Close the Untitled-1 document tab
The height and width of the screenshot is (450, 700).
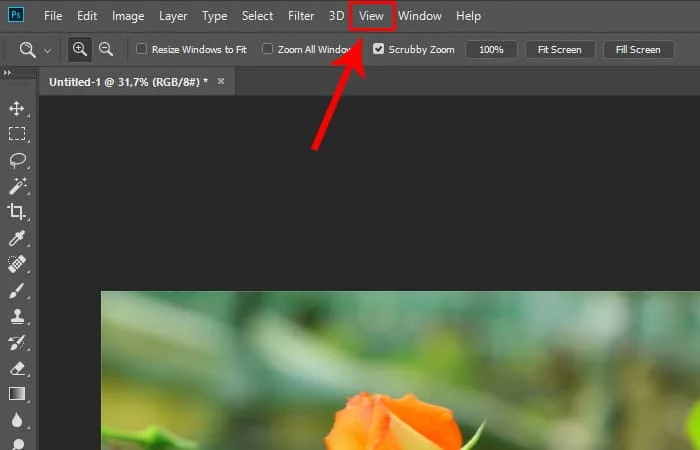[x=221, y=81]
